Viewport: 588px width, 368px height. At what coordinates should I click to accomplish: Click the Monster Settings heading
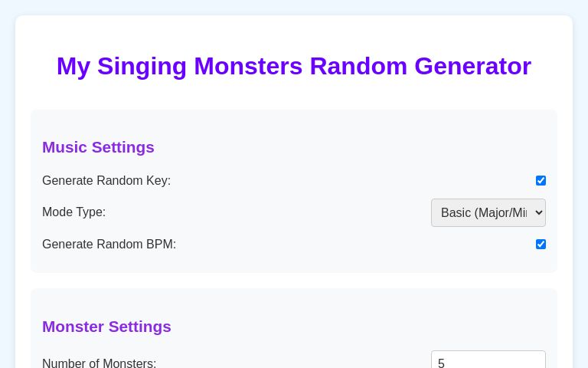point(106,327)
